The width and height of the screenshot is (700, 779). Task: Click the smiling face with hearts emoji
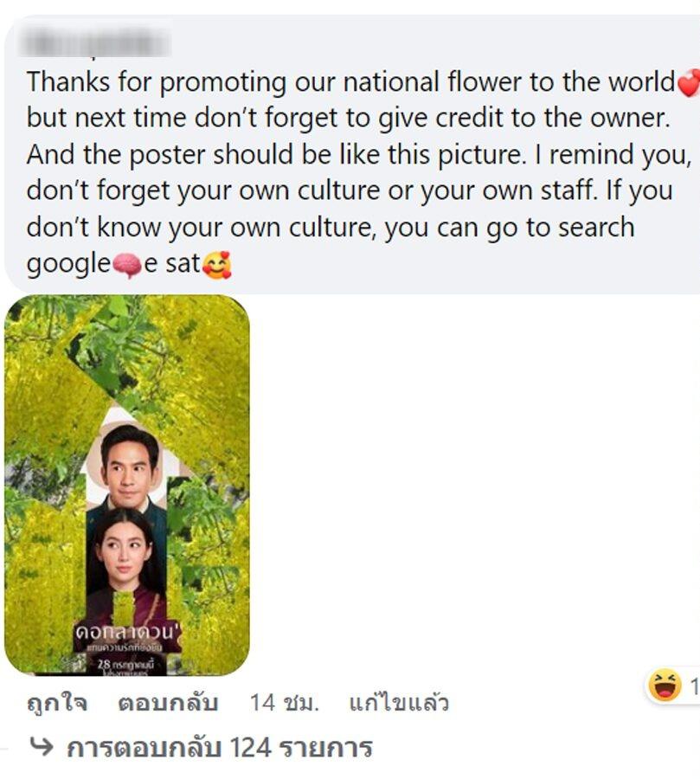coord(216,265)
